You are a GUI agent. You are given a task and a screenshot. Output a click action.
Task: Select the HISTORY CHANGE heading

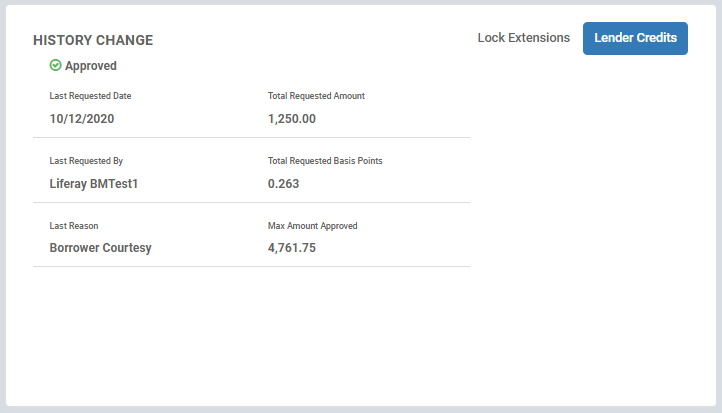[93, 40]
